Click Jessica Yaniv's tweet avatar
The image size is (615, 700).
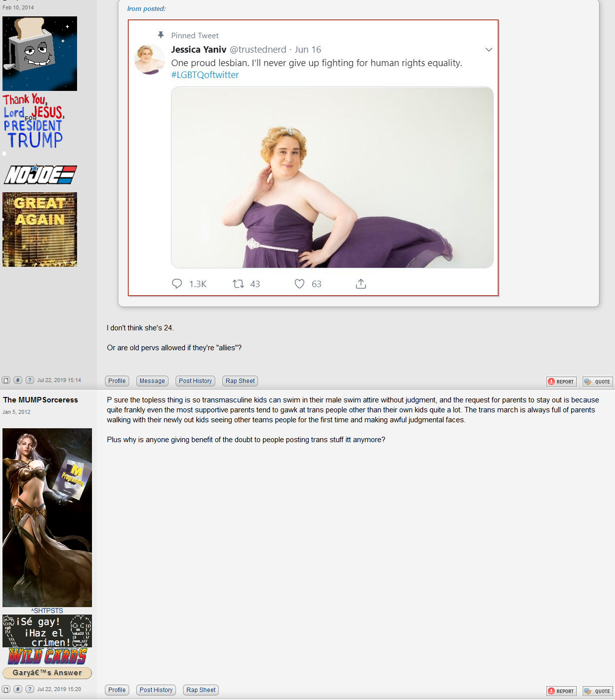coord(150,60)
